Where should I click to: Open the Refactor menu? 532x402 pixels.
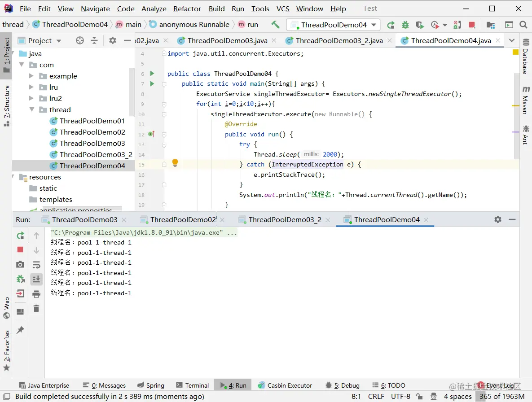(x=187, y=9)
